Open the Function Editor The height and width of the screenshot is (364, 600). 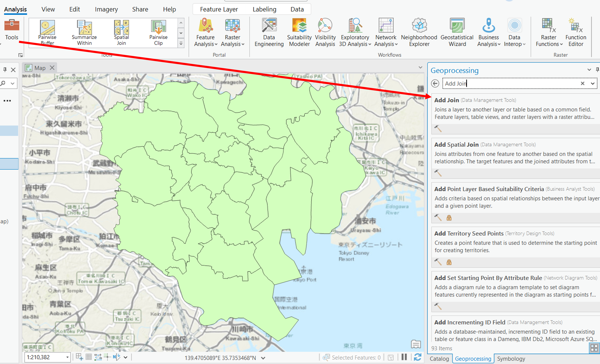pyautogui.click(x=576, y=32)
